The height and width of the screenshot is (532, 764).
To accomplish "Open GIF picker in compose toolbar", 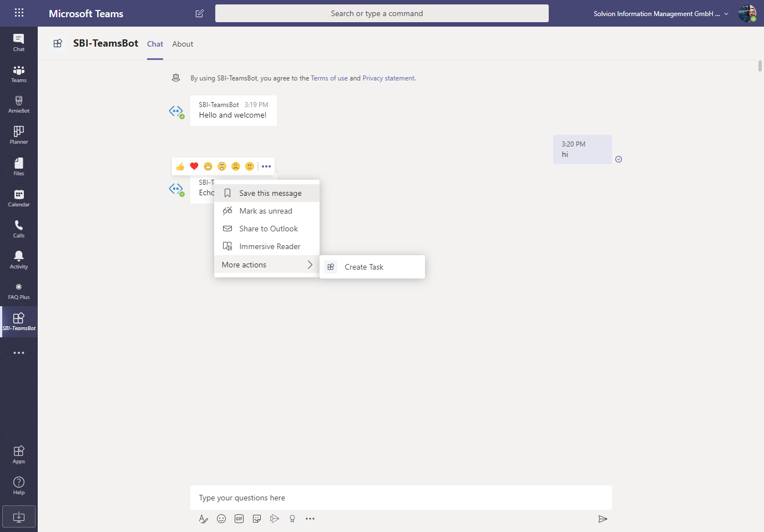I will 239,519.
